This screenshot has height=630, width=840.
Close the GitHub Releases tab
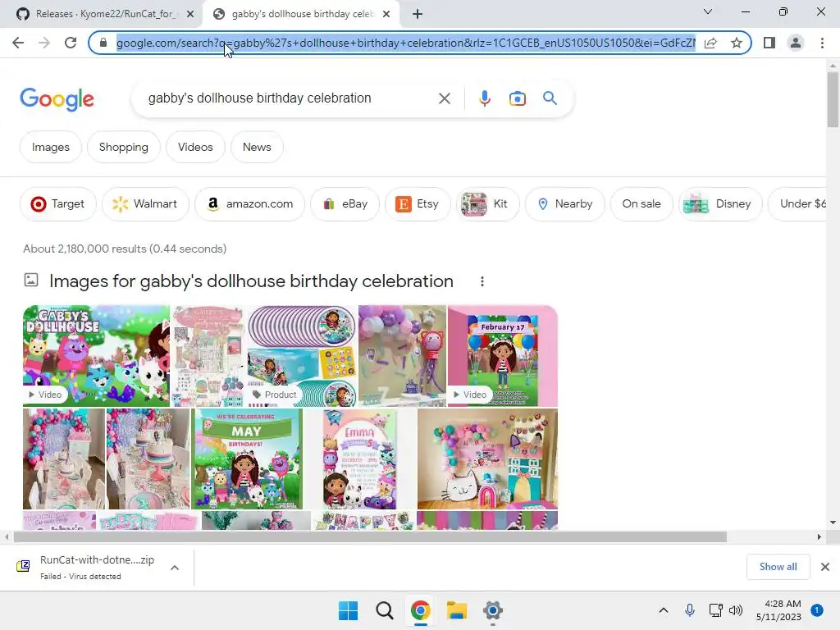click(x=190, y=14)
